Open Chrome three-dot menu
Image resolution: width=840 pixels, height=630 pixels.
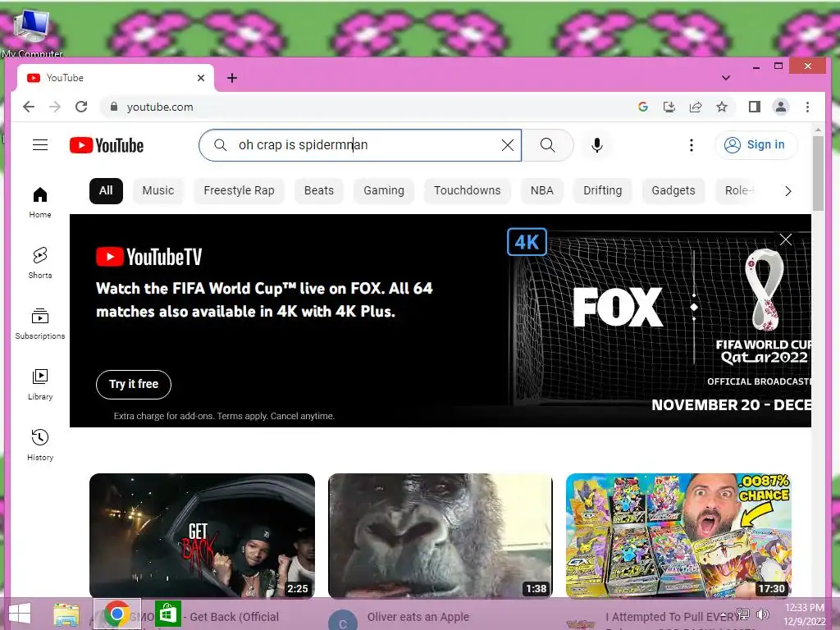coord(807,107)
